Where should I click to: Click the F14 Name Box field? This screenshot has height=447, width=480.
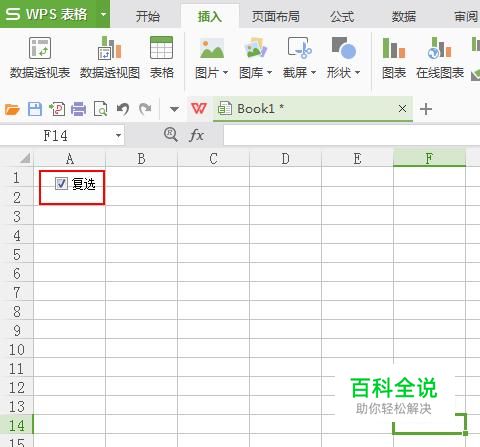(x=57, y=136)
